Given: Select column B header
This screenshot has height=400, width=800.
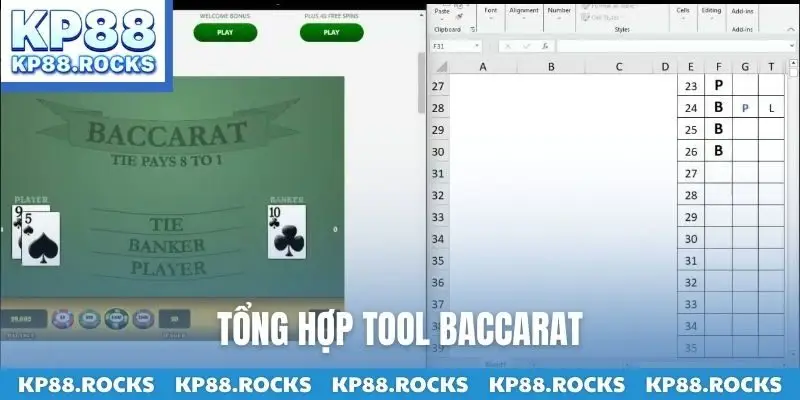Looking at the screenshot, I should click(x=551, y=67).
